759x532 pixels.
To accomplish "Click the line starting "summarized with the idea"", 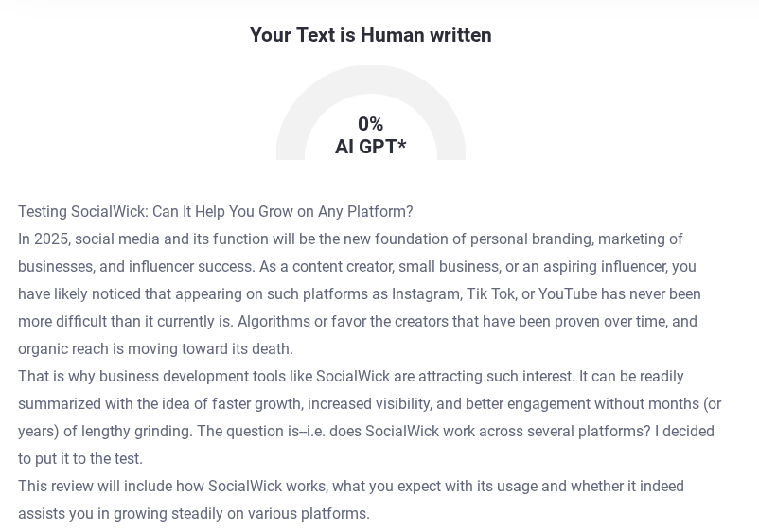I will coord(369,403).
